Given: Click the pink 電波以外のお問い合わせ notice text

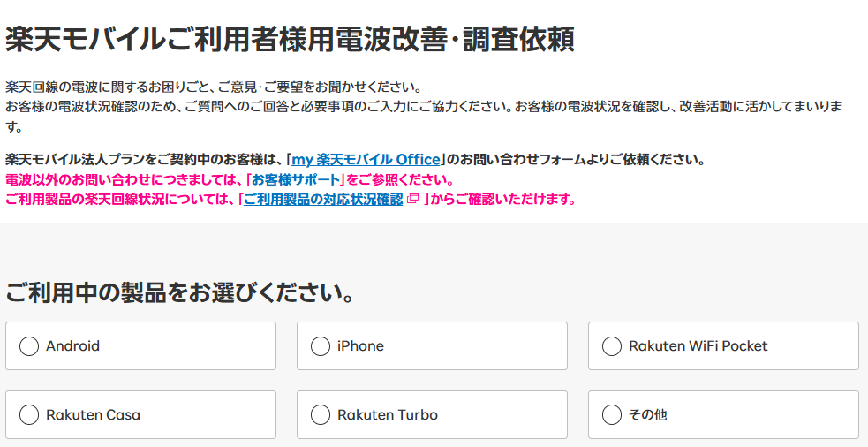Looking at the screenshot, I should [230, 180].
